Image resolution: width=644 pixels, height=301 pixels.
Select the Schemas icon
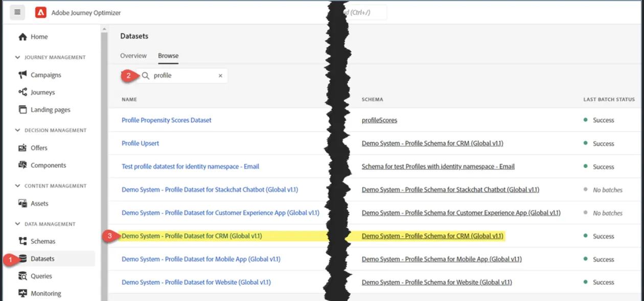tap(22, 241)
